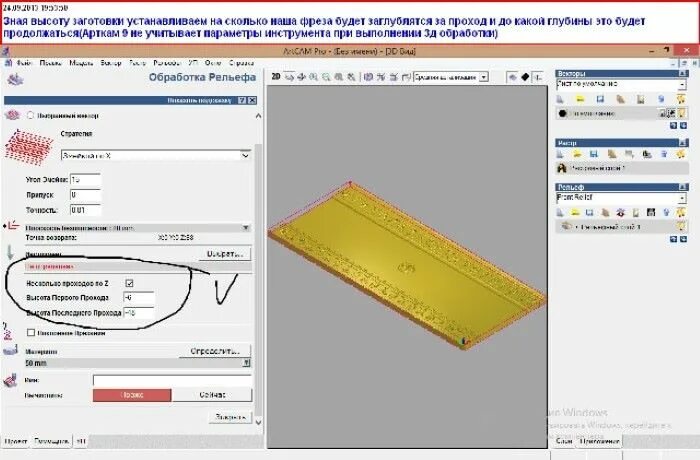Move relief layer up with blue arrow
The height and width of the screenshot is (460, 700).
coord(674,239)
